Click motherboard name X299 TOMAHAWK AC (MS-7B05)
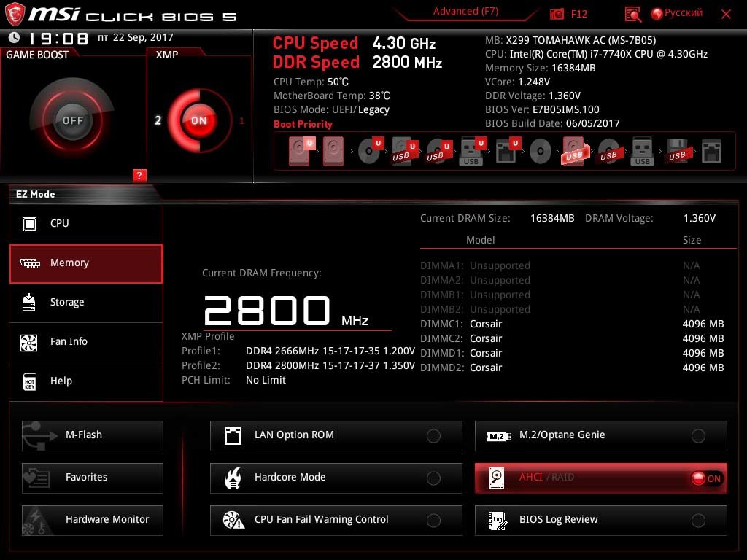 581,41
